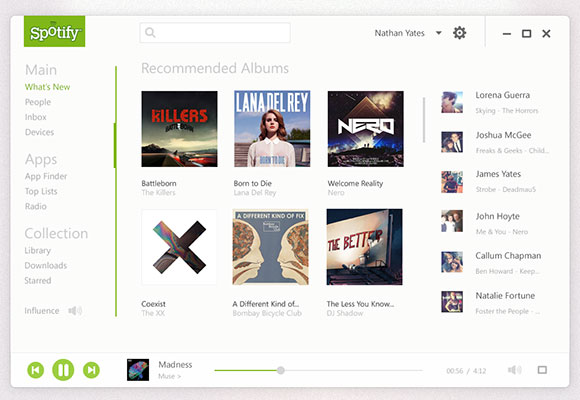Open Madness album art thumbnail
The image size is (580, 400).
tap(138, 370)
